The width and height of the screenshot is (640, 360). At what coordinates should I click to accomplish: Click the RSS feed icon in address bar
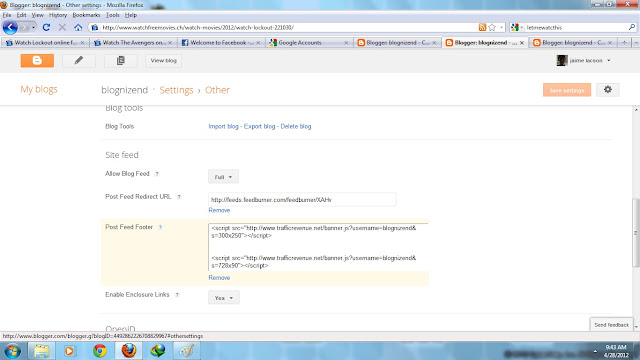[482, 27]
